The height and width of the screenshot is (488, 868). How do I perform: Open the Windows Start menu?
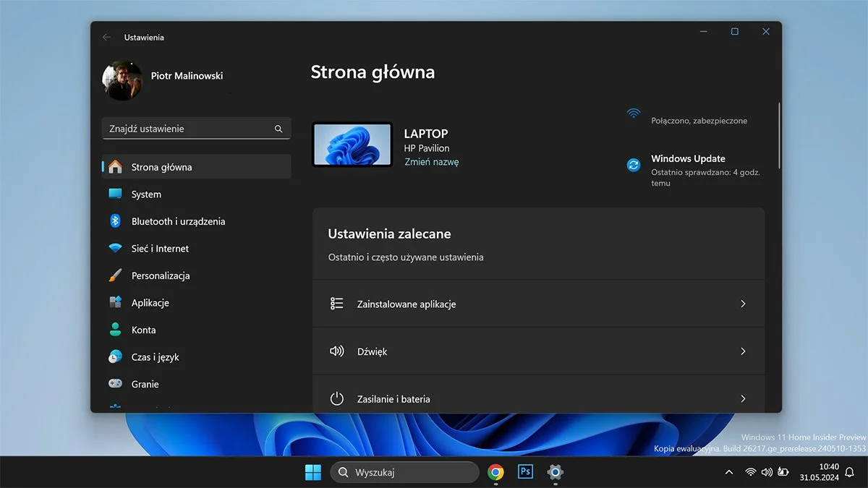pyautogui.click(x=312, y=471)
